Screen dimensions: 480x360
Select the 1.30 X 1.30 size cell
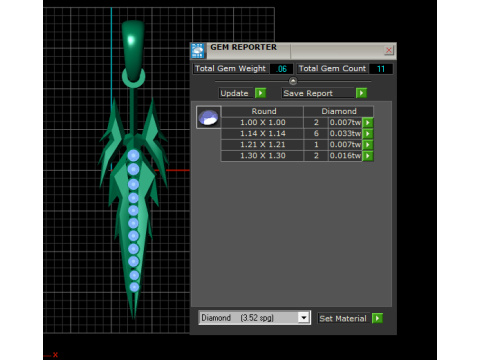[263, 156]
